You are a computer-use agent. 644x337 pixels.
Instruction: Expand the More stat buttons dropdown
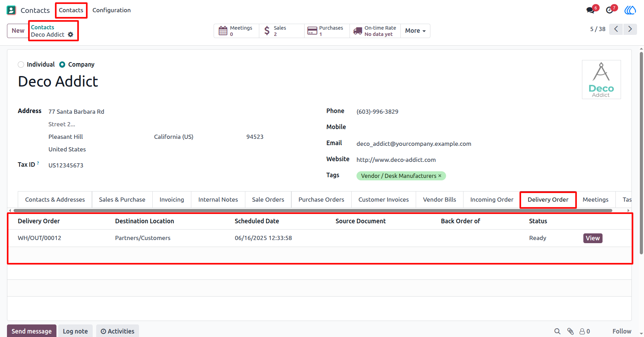pos(415,31)
